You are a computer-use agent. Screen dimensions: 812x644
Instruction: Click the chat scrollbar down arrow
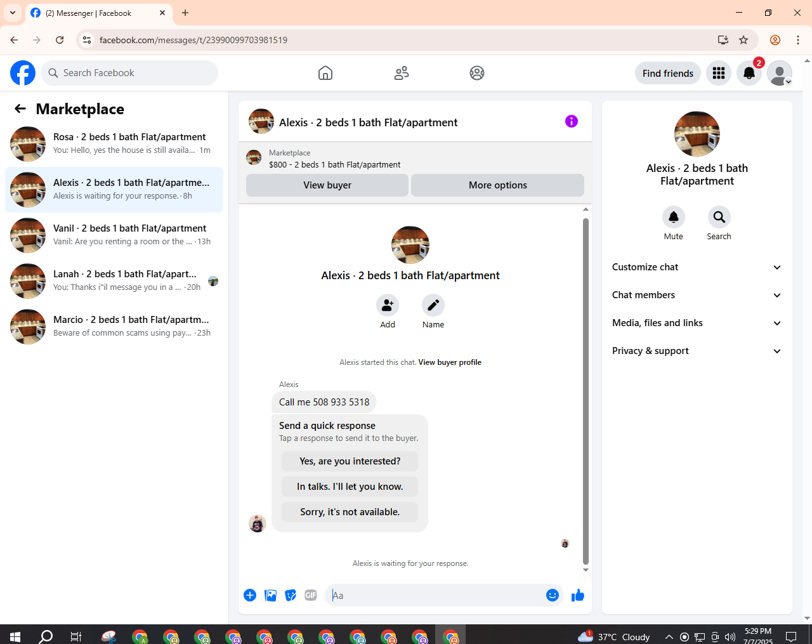(x=586, y=570)
